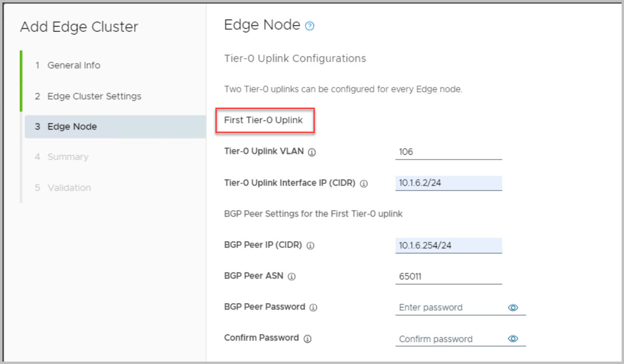The image size is (624, 364).
Task: Click the Tier-0 Uplink VLAN field
Action: pyautogui.click(x=448, y=152)
